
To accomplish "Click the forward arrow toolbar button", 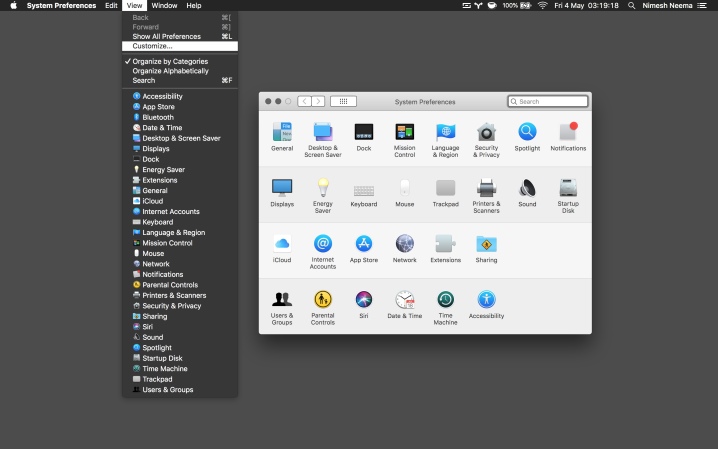I will (x=318, y=101).
